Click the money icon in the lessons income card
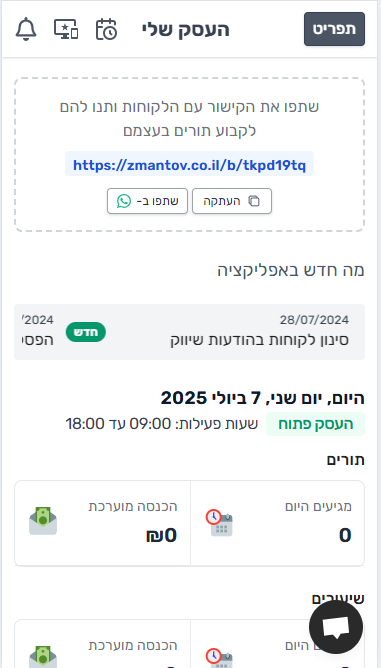 pyautogui.click(x=43, y=657)
